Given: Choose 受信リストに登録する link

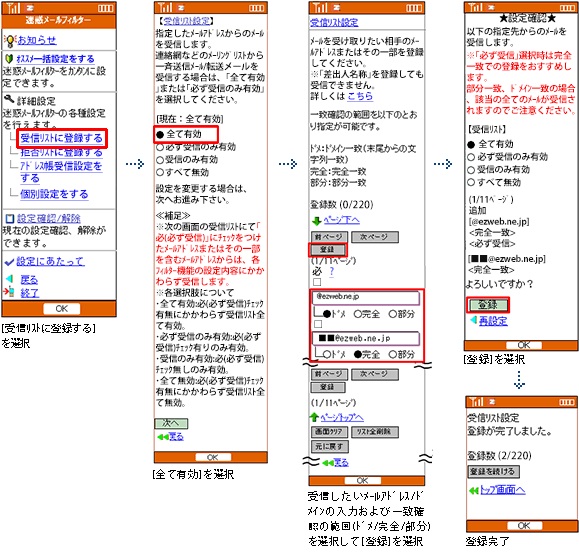Looking at the screenshot, I should [x=61, y=138].
